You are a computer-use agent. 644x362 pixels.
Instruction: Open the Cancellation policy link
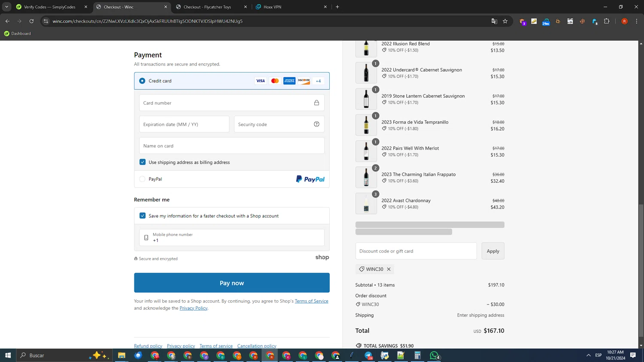257,346
